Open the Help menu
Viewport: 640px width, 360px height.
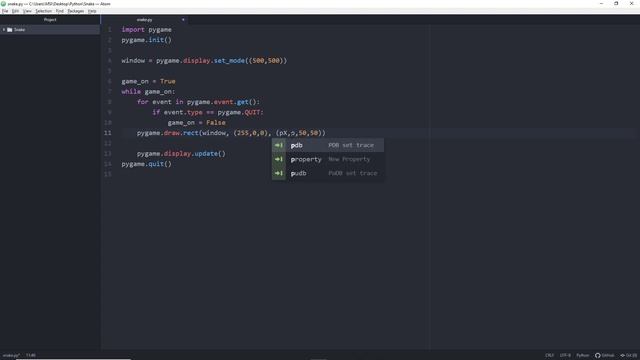[92, 11]
